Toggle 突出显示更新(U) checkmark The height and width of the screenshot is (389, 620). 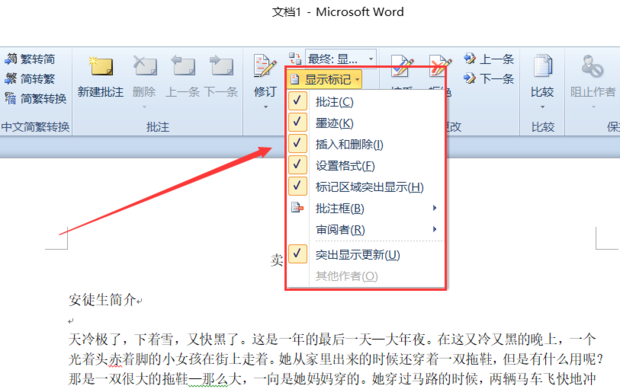click(297, 254)
